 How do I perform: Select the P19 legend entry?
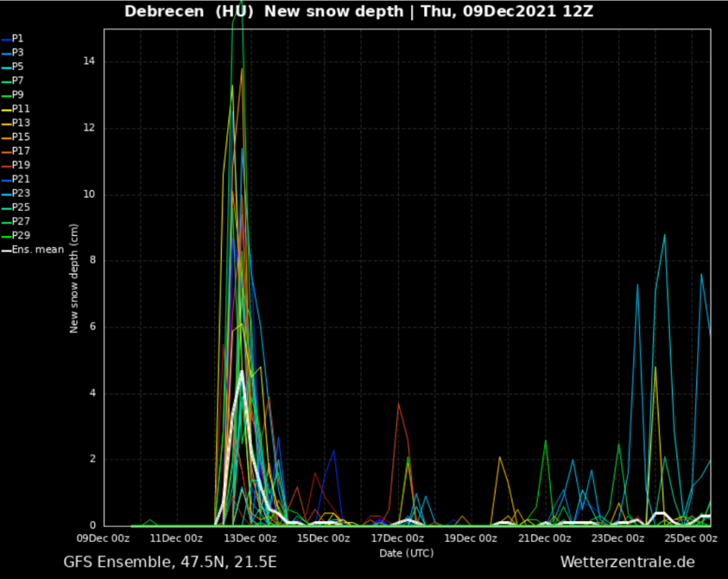[x=20, y=165]
